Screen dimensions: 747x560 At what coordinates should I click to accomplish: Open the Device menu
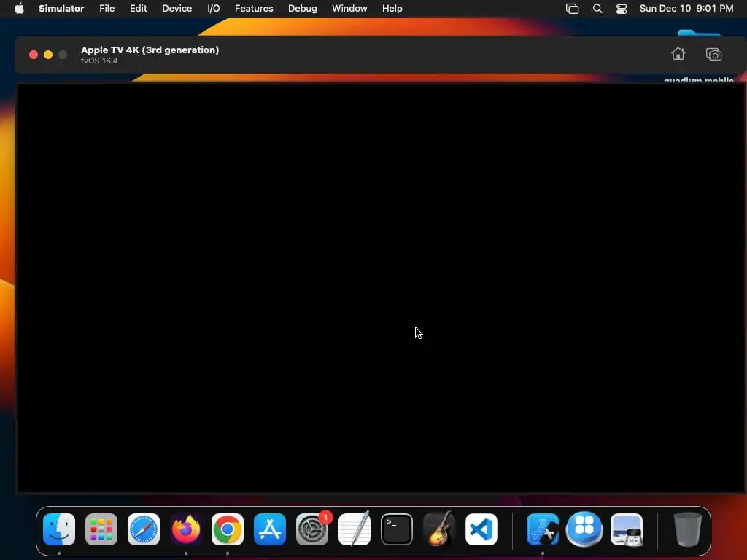(177, 8)
